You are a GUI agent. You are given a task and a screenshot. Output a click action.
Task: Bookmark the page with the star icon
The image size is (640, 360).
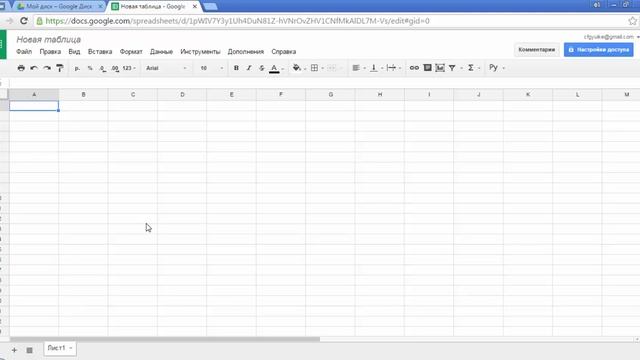pyautogui.click(x=632, y=21)
